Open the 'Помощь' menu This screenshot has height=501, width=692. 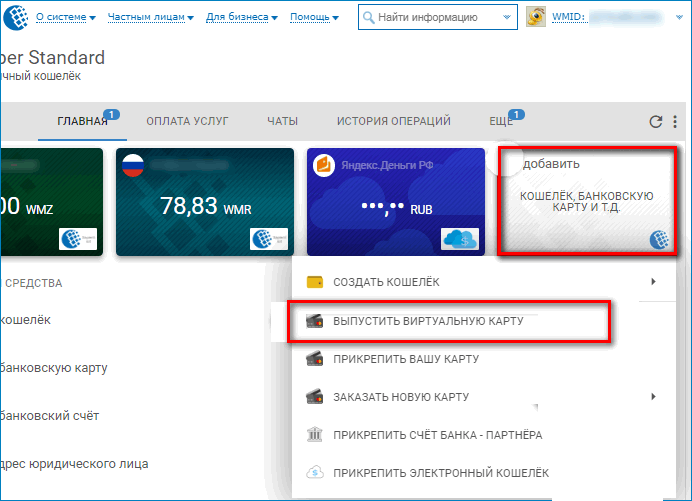pyautogui.click(x=314, y=17)
